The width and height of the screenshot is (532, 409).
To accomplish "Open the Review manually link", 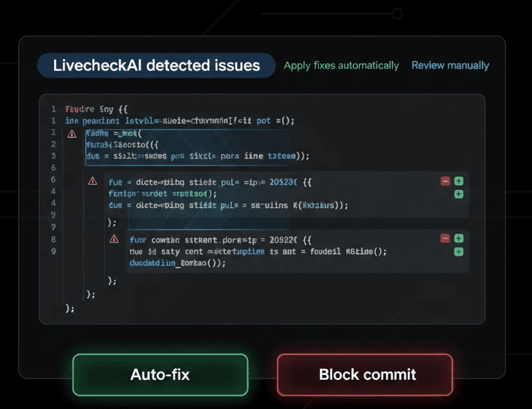I will click(450, 65).
